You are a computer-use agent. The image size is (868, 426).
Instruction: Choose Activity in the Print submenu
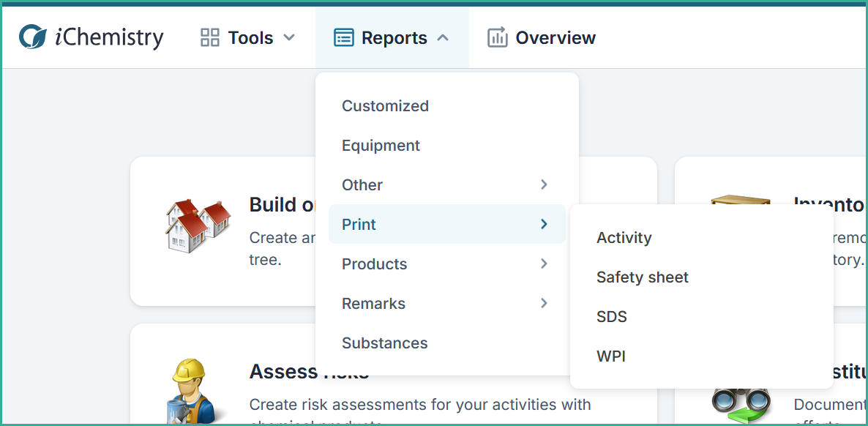point(701,238)
